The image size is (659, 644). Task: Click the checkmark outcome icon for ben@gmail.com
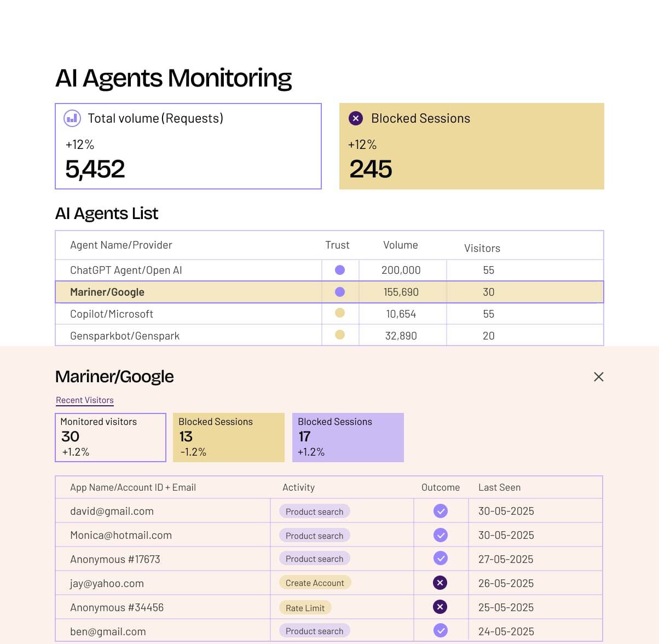coord(441,630)
